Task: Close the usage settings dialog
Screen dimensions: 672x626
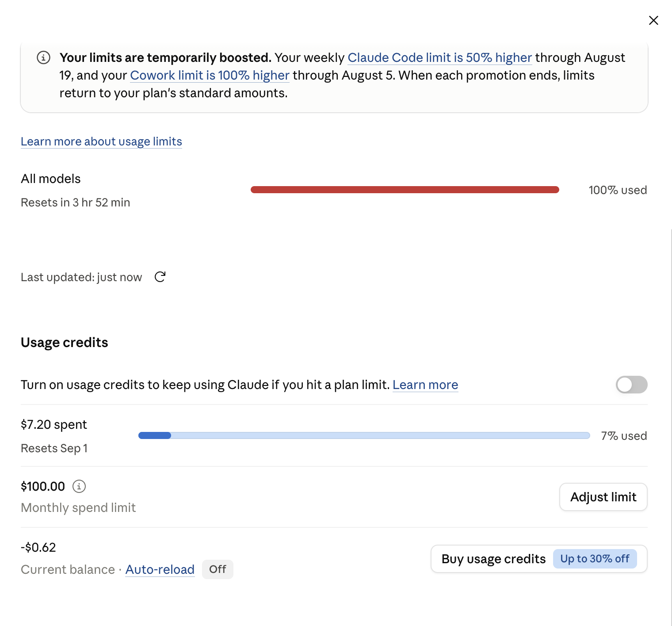Action: click(653, 20)
